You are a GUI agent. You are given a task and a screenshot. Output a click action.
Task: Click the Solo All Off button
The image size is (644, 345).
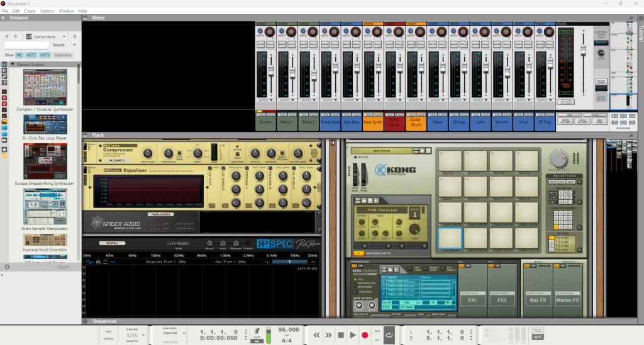point(582,121)
